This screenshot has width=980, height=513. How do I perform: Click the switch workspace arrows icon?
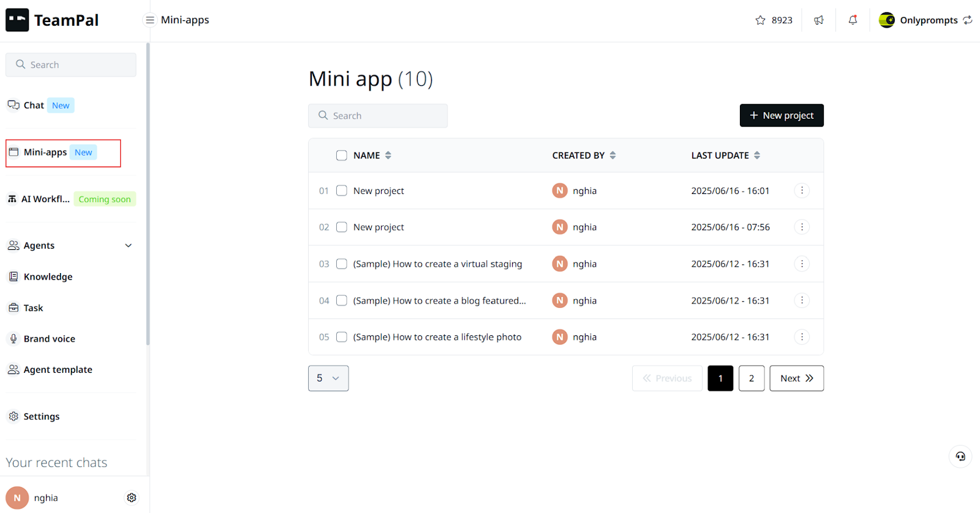coord(968,20)
